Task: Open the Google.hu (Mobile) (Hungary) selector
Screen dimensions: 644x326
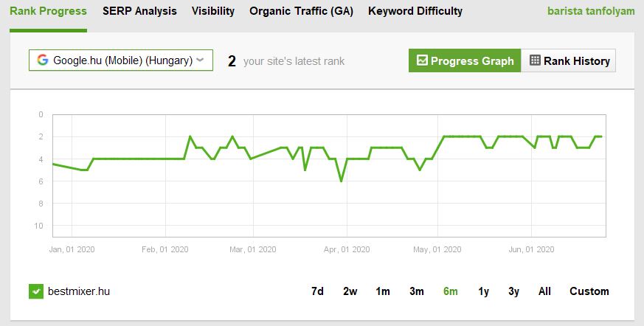Action: 121,60
